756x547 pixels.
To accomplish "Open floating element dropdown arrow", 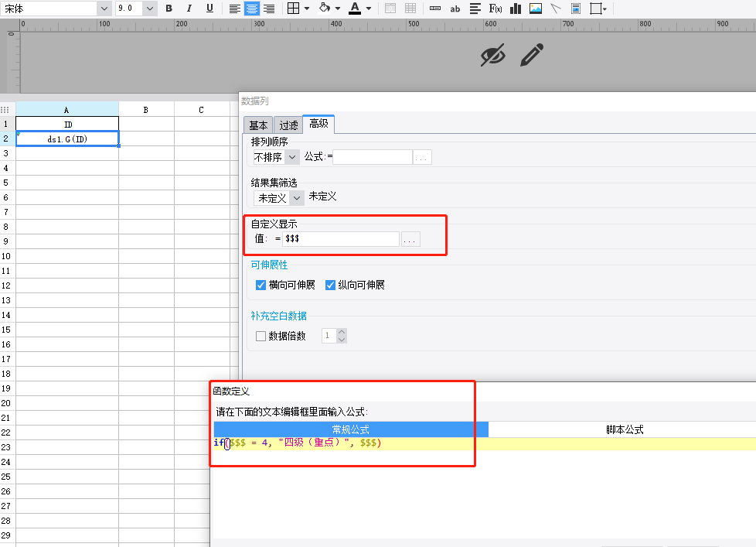I will click(x=604, y=9).
